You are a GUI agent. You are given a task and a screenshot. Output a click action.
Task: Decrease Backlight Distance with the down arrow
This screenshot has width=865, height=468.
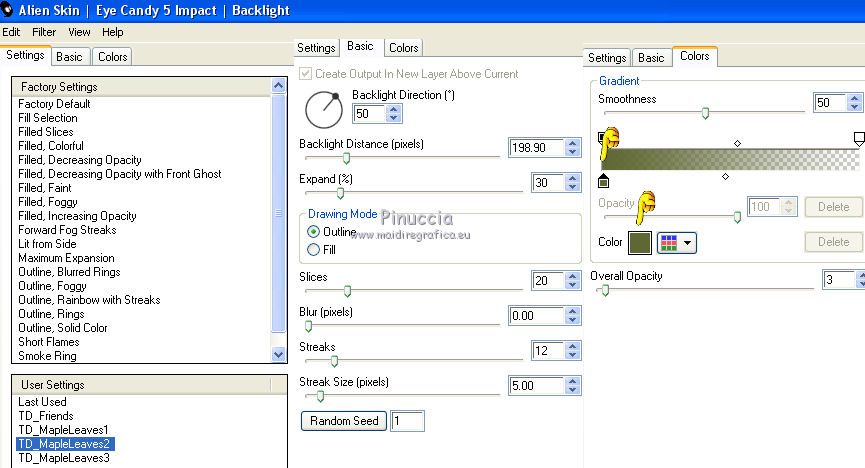[573, 152]
